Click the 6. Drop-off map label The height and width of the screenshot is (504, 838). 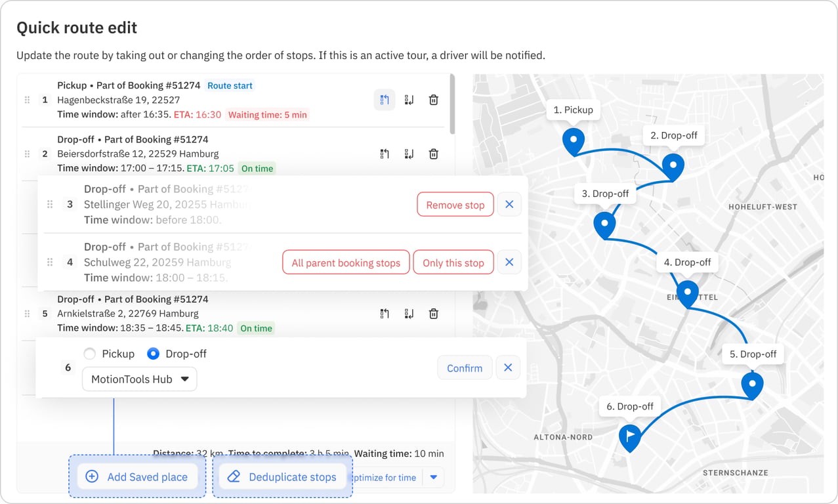point(630,406)
